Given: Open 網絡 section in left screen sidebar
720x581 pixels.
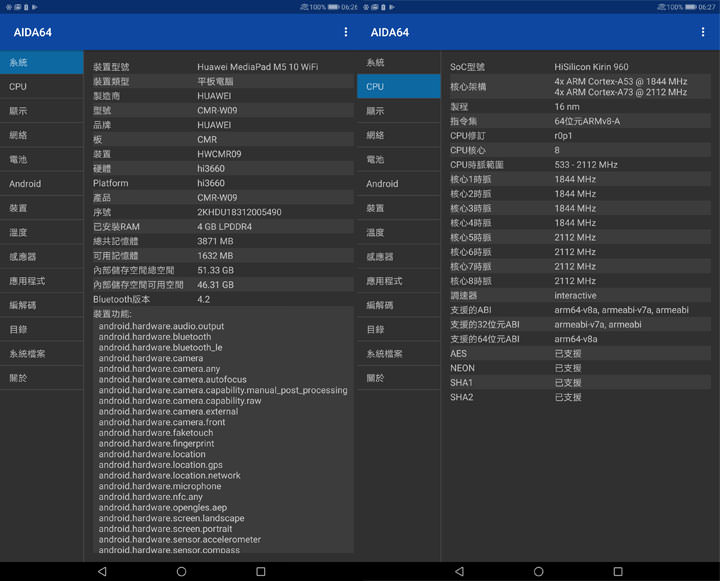Looking at the screenshot, I should click(x=42, y=135).
